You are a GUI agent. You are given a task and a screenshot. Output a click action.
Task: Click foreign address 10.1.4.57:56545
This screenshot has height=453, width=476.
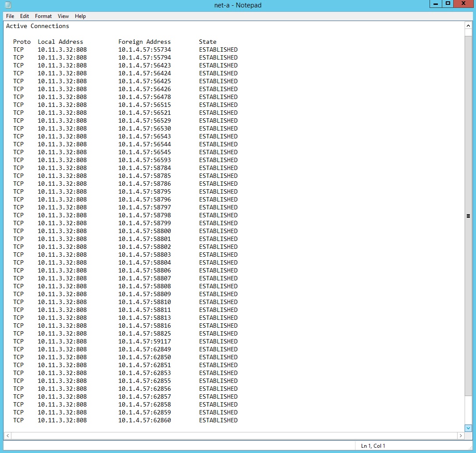pos(145,152)
